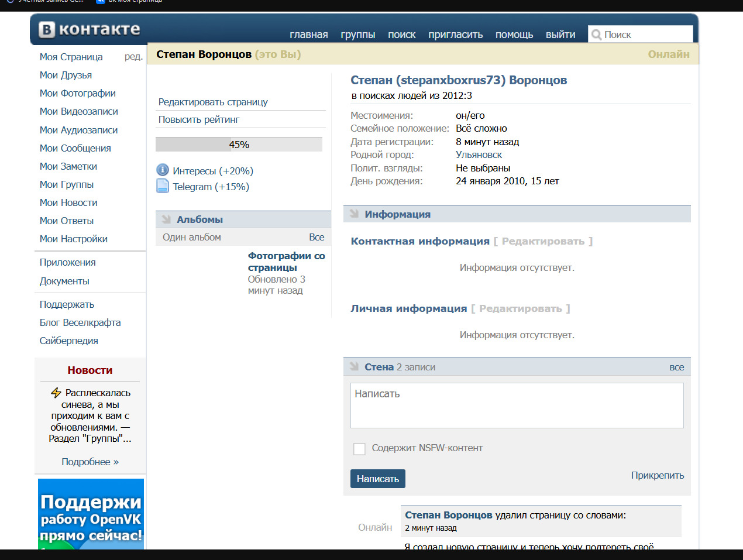Click 'Редактировать страницу' link

(x=213, y=102)
